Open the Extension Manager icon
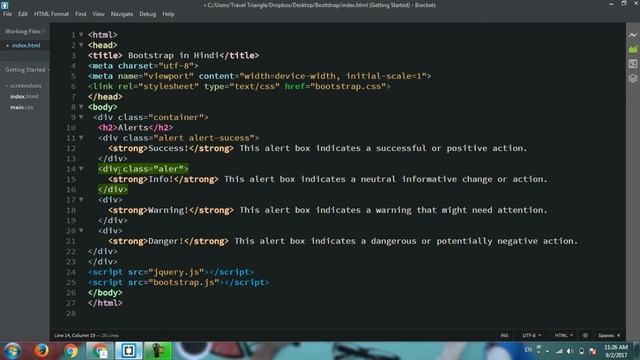640x360 pixels. (633, 49)
